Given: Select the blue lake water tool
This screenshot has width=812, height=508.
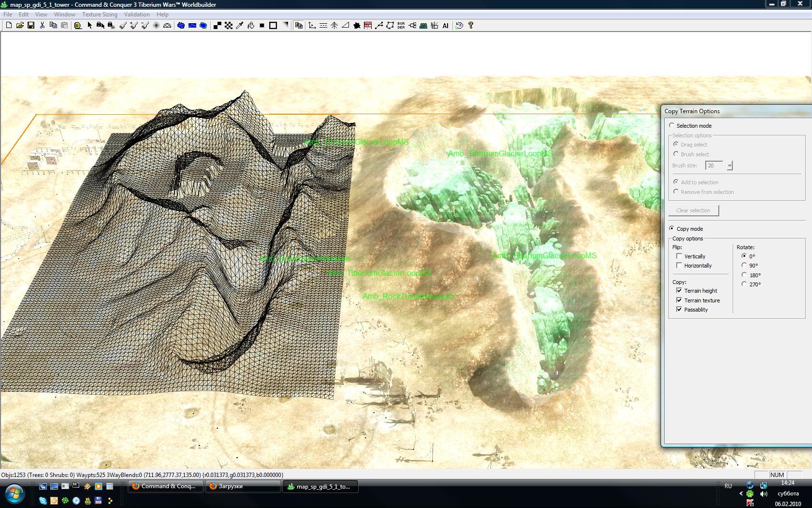Looking at the screenshot, I should click(181, 25).
